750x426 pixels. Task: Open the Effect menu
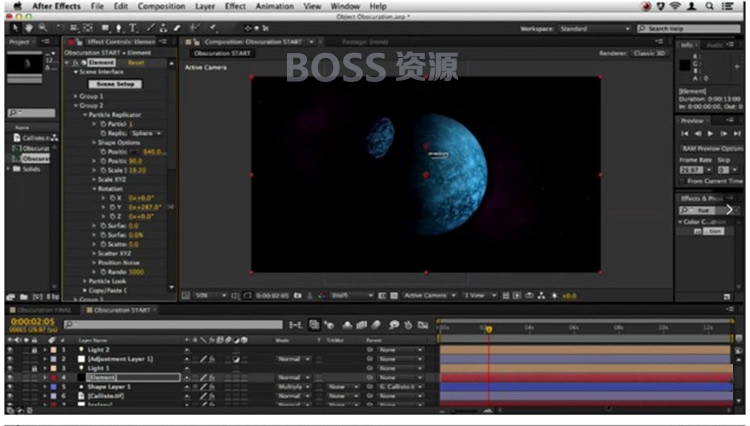click(235, 6)
